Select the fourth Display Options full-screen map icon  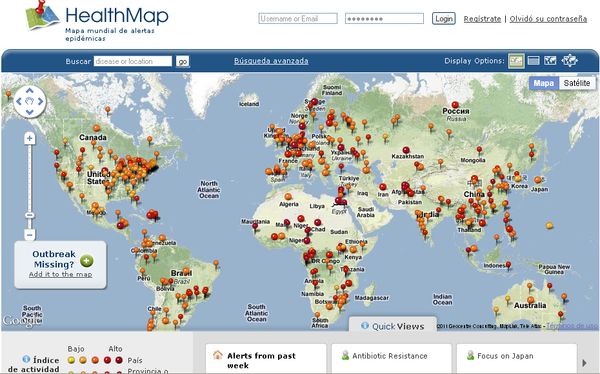[569, 60]
